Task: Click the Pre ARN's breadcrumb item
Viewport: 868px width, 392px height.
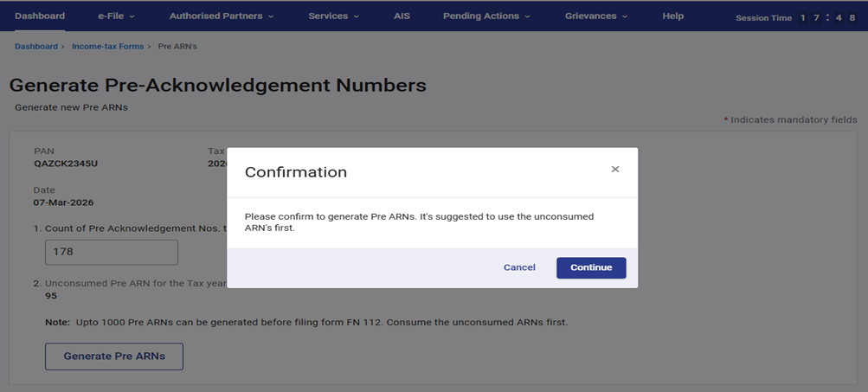Action: (x=177, y=46)
